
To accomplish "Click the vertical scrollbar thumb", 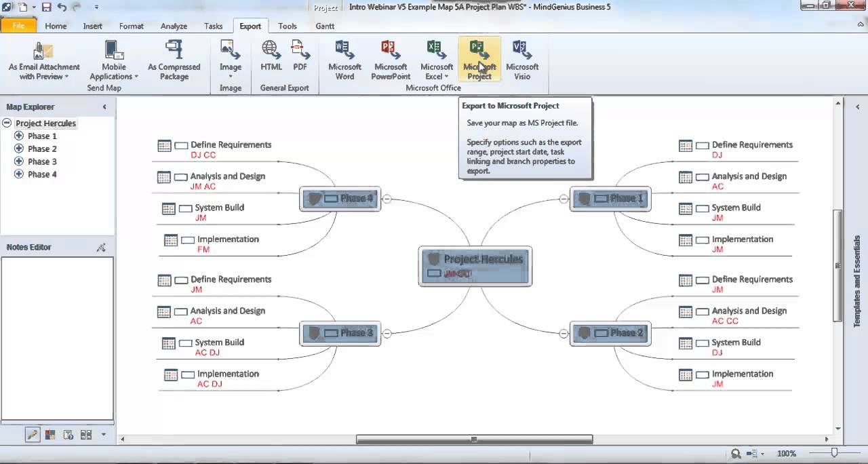I will (838, 266).
